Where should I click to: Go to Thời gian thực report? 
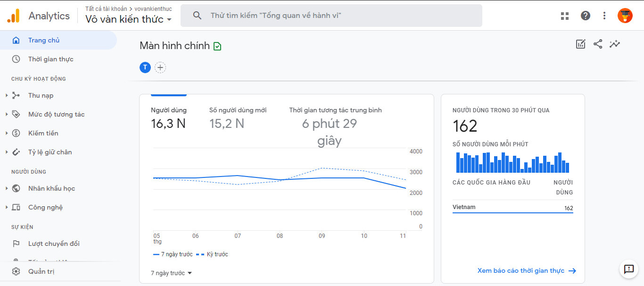point(50,59)
